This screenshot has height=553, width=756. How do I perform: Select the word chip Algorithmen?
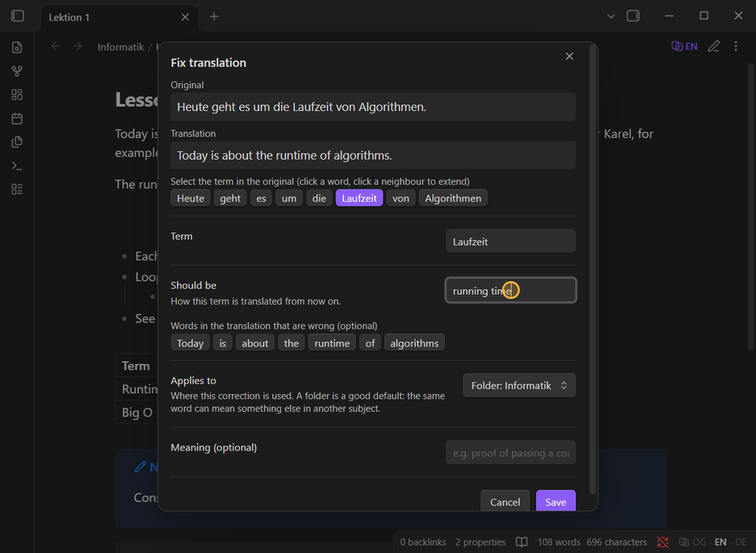pos(453,199)
